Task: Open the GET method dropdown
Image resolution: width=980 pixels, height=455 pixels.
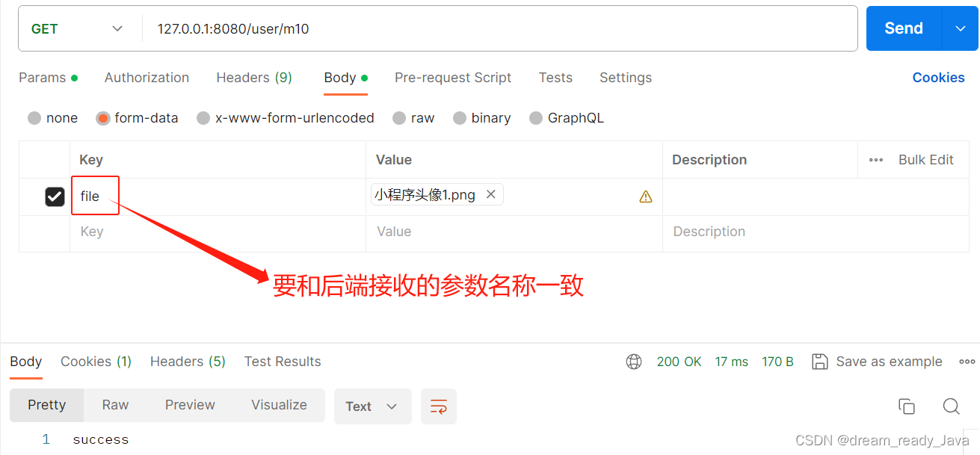Action: (x=77, y=29)
